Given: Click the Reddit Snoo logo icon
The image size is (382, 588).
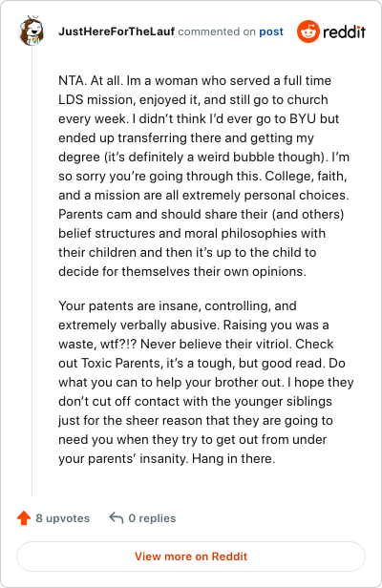Looking at the screenshot, I should pyautogui.click(x=308, y=31).
